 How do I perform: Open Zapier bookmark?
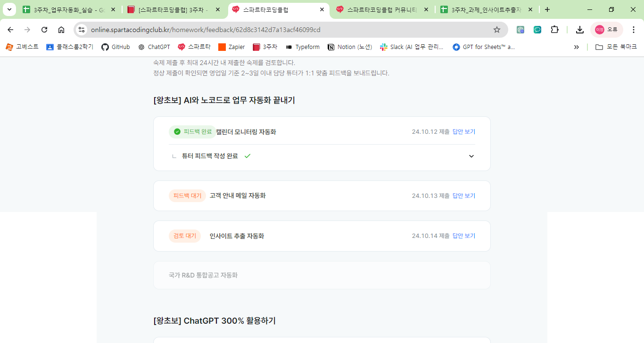(231, 47)
